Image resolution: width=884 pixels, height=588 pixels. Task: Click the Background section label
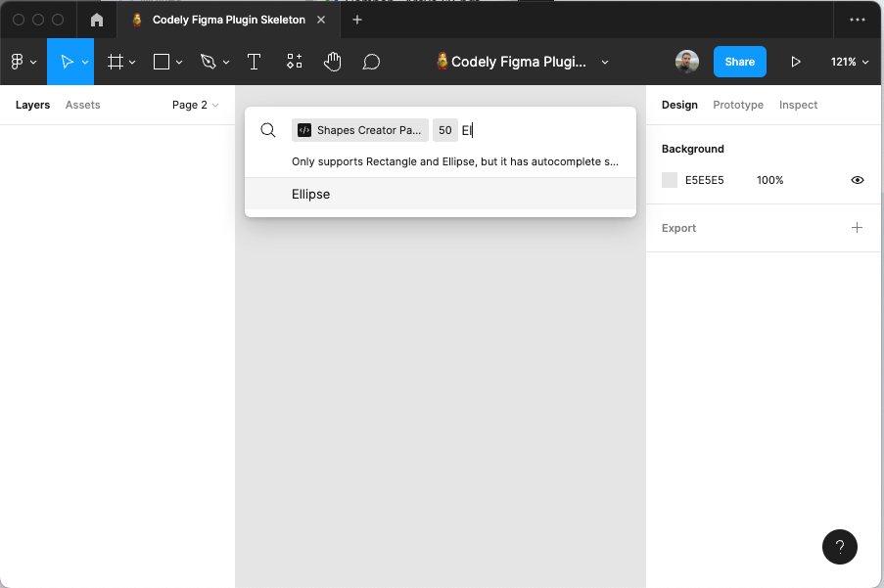693,149
